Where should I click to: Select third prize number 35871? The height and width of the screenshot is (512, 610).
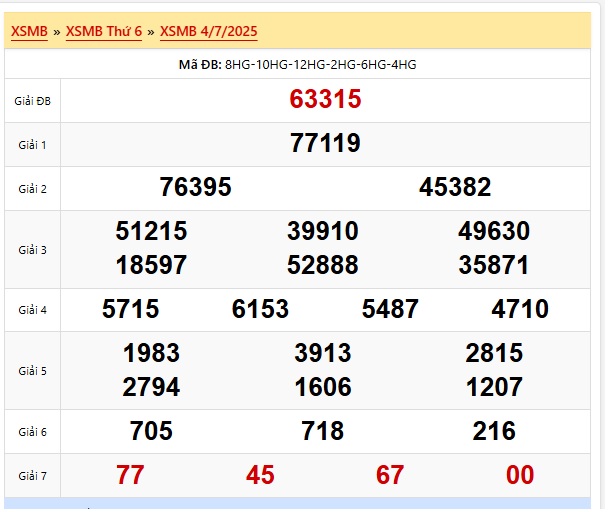pyautogui.click(x=494, y=265)
